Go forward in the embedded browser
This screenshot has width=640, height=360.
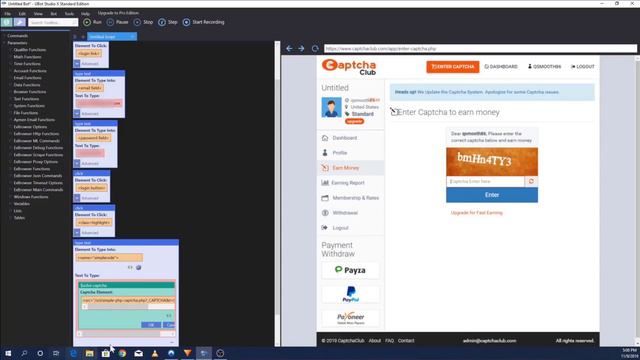pyautogui.click(x=301, y=49)
